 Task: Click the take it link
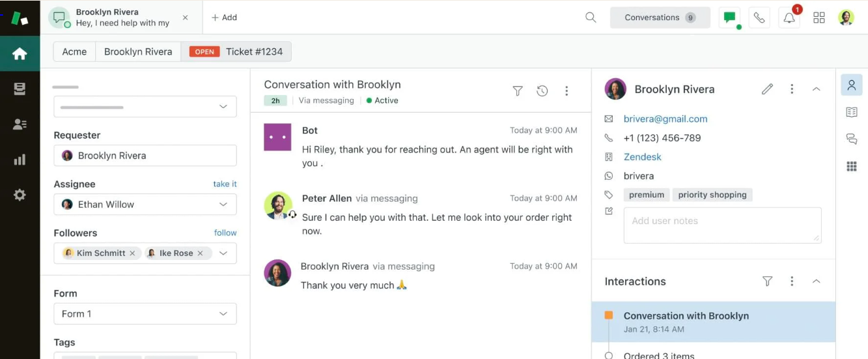click(x=225, y=184)
